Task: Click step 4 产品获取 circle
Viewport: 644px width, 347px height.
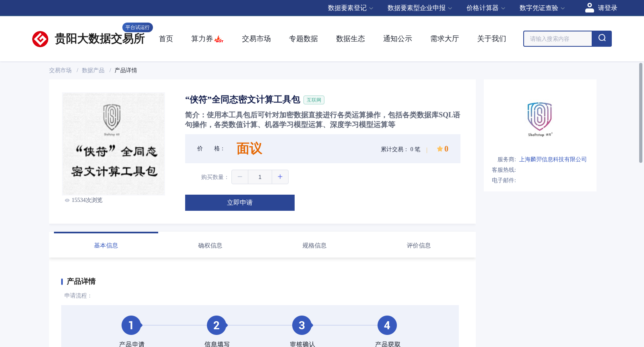Action: click(x=387, y=325)
